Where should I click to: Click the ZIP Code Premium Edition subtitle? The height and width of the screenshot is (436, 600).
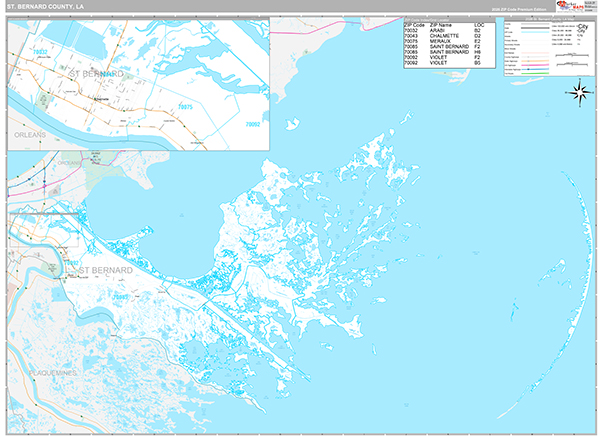tap(519, 9)
